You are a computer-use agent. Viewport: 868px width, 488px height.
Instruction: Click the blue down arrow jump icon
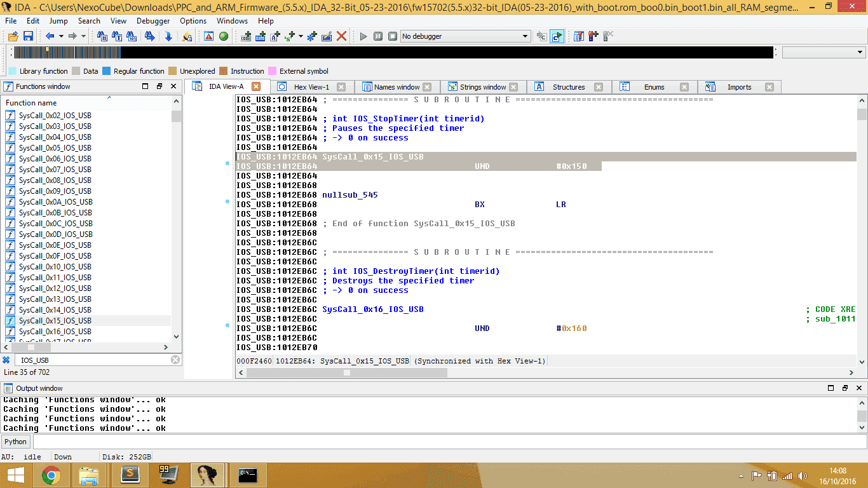pos(168,36)
